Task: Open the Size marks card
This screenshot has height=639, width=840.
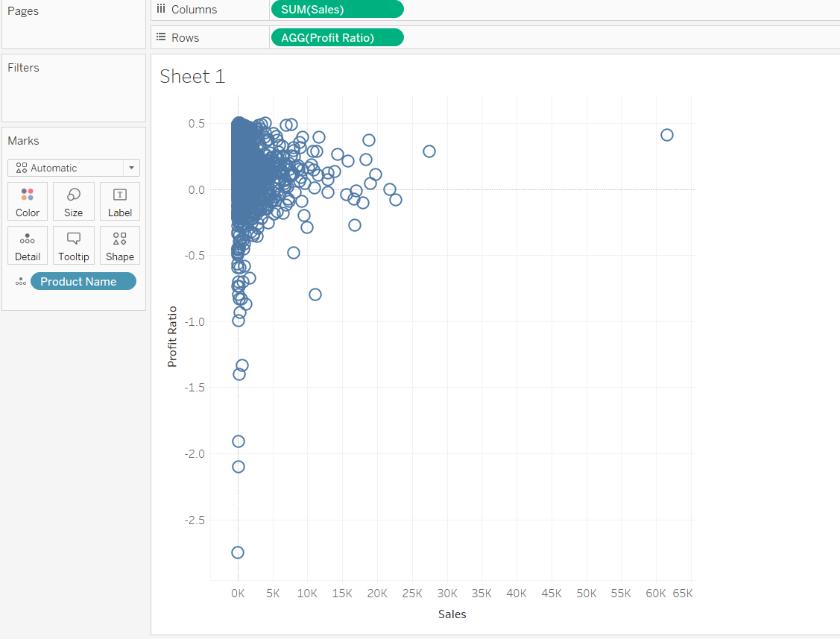Action: tap(74, 201)
